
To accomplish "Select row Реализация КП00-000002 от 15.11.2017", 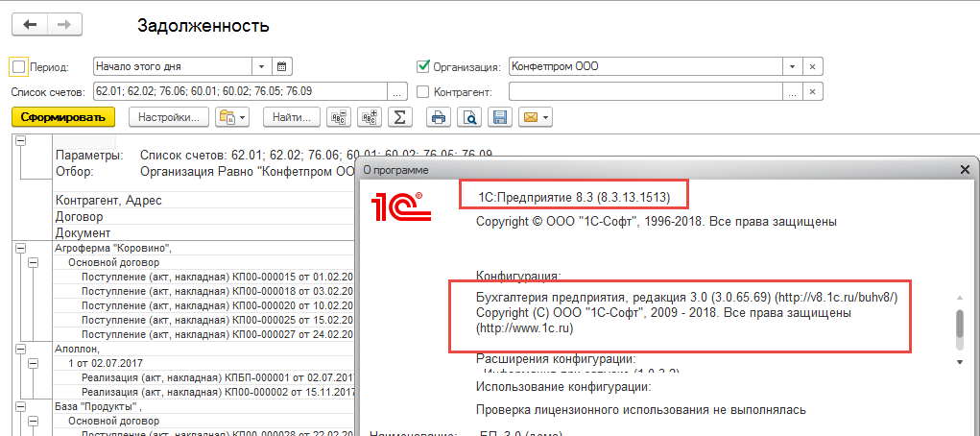I will coord(203,392).
